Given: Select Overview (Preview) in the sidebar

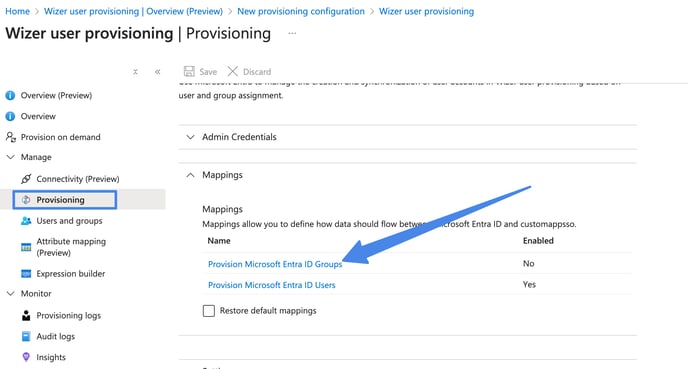Looking at the screenshot, I should [x=56, y=95].
